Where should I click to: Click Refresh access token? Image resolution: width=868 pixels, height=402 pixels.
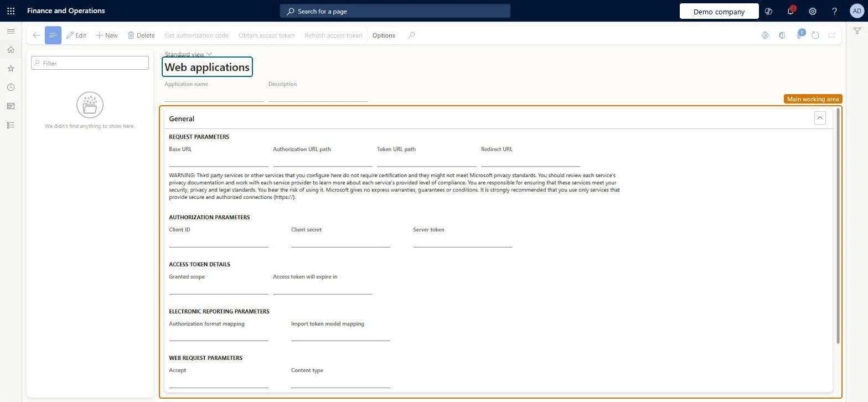pyautogui.click(x=333, y=35)
